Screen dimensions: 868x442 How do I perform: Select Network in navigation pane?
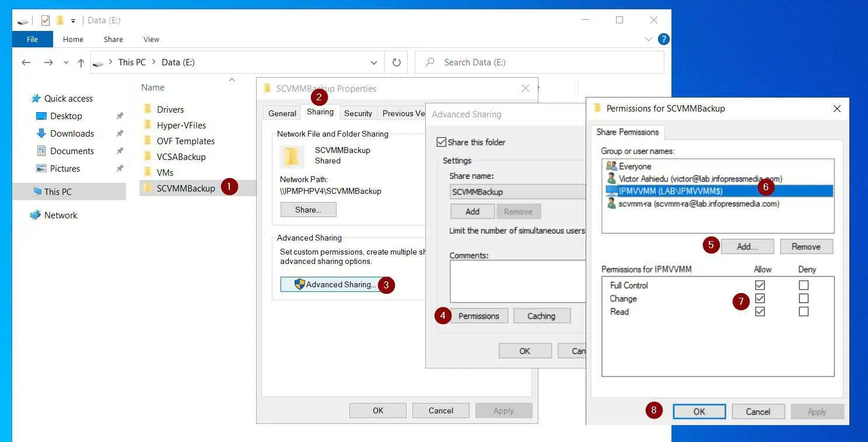coord(61,215)
